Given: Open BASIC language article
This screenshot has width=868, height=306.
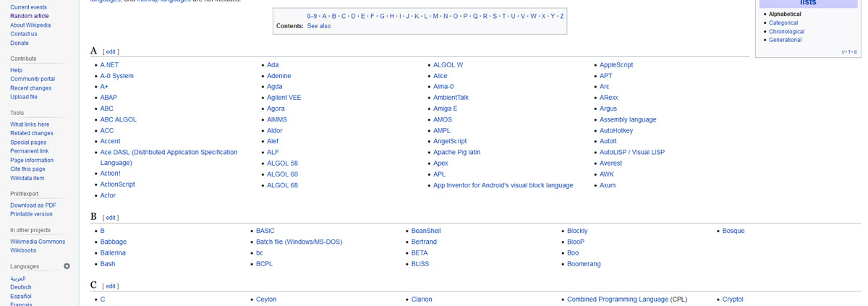Looking at the screenshot, I should (x=265, y=231).
